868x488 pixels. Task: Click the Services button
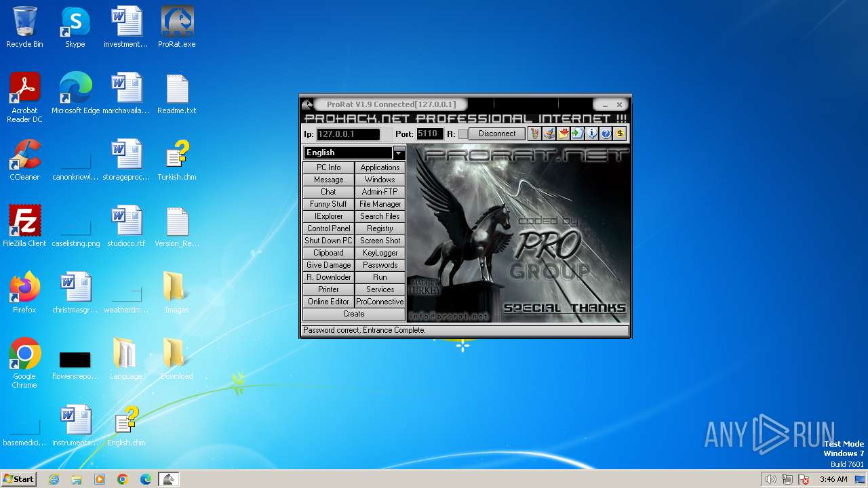380,289
